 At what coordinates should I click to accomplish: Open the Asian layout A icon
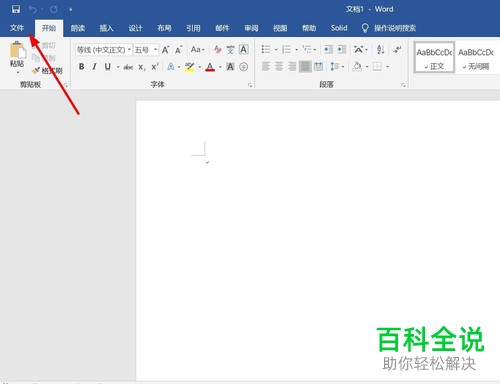pos(359,50)
